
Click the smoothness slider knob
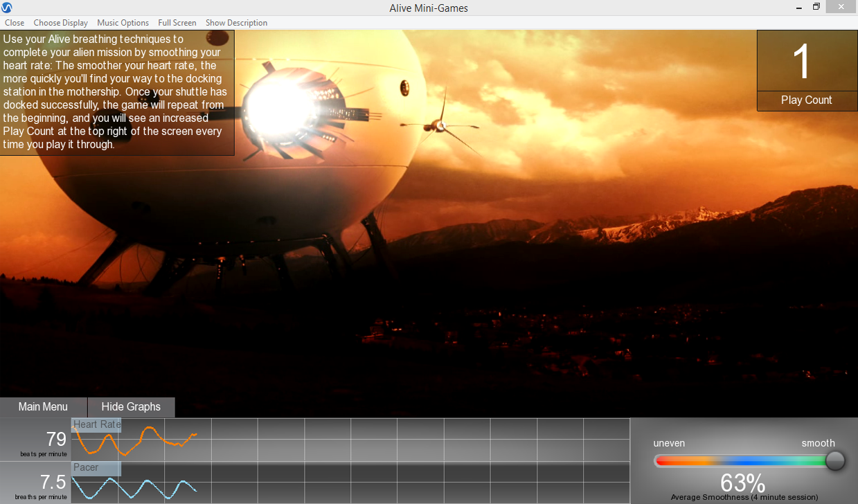pyautogui.click(x=835, y=460)
